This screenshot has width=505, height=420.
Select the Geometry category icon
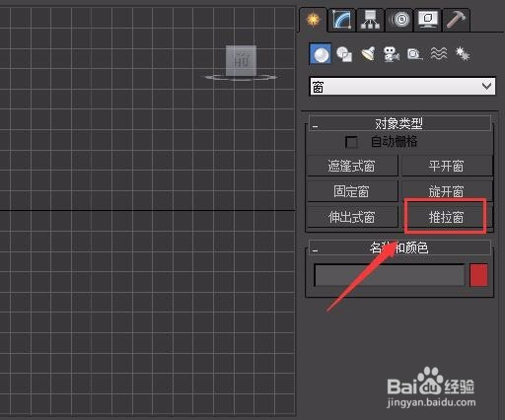coord(321,54)
